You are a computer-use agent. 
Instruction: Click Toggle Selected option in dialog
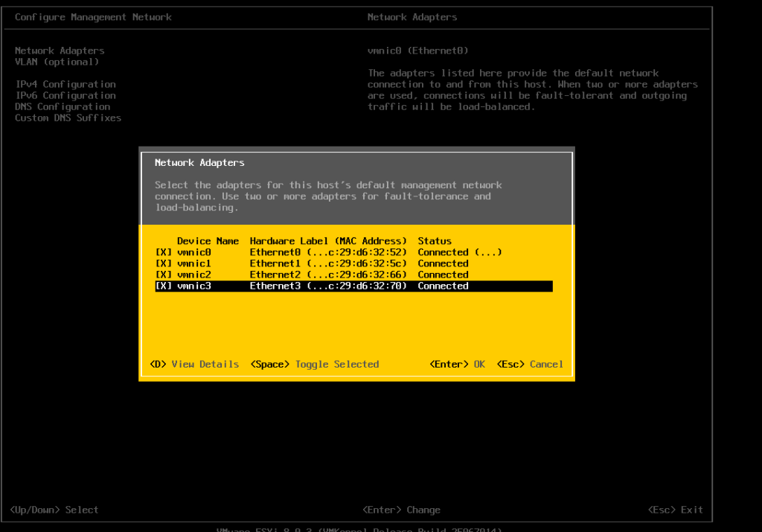pos(315,364)
